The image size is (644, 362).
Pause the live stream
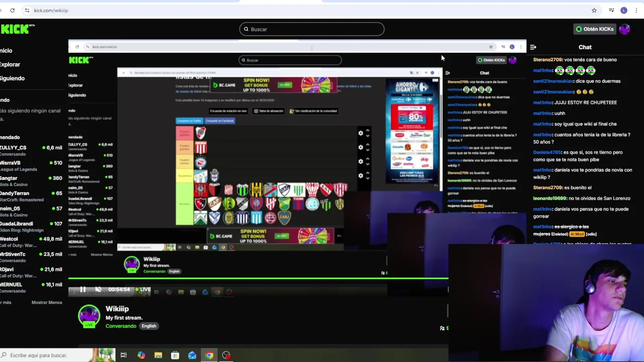point(83,290)
